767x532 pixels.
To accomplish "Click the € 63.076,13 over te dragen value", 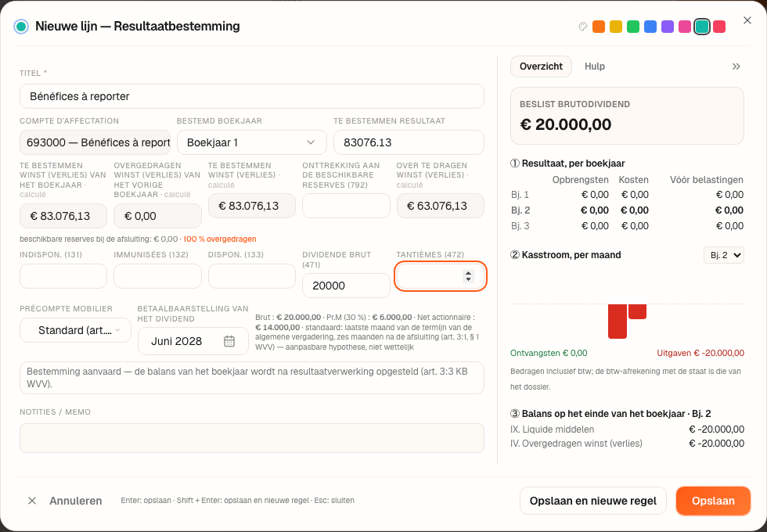I will coord(440,206).
